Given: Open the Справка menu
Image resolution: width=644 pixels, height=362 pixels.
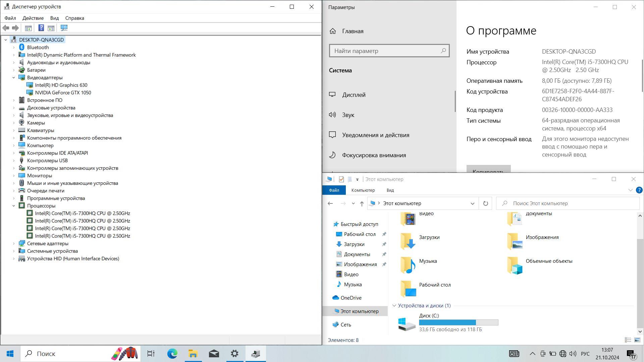Looking at the screenshot, I should (74, 18).
